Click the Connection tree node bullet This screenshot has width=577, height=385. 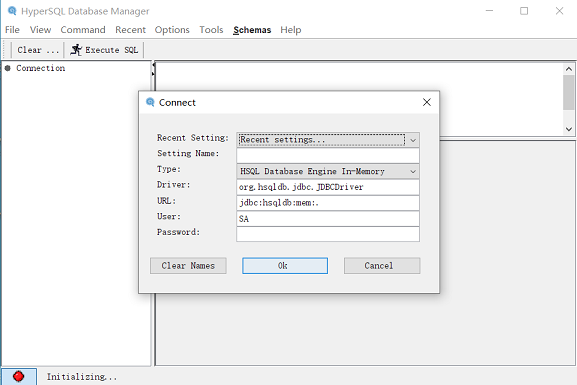(8, 68)
